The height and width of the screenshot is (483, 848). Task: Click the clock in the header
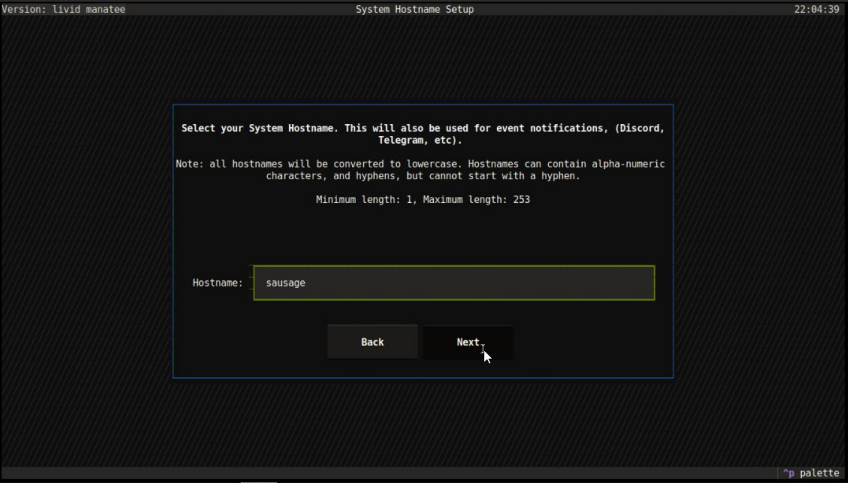click(816, 9)
